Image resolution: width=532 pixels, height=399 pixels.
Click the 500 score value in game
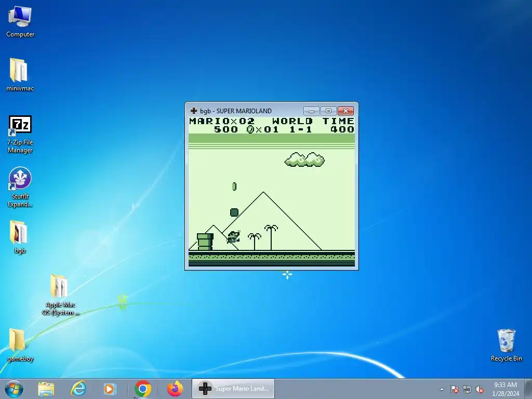click(x=225, y=129)
